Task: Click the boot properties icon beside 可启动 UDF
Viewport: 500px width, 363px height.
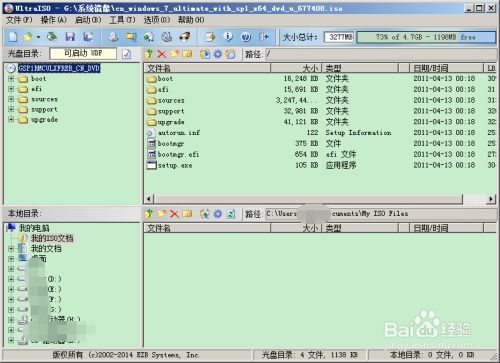Action: coord(126,54)
